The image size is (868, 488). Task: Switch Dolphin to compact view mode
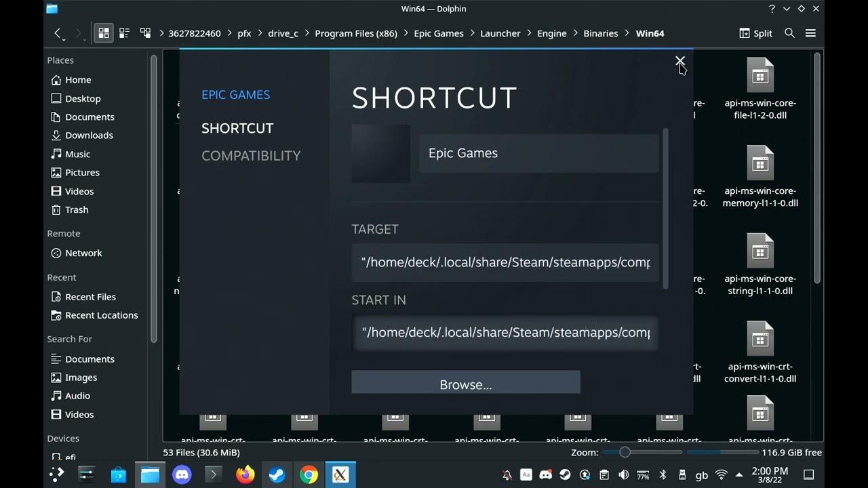pos(124,33)
